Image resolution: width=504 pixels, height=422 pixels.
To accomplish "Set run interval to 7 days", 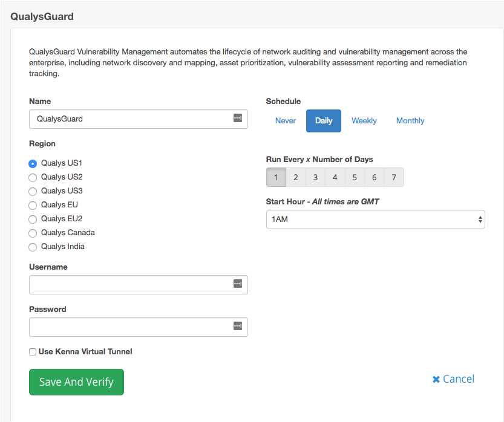I will 393,178.
